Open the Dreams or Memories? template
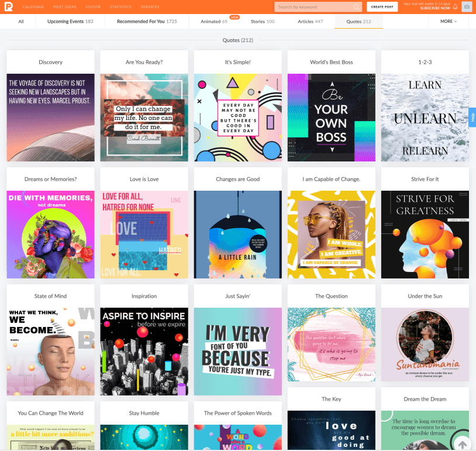The image size is (476, 451). point(51,223)
